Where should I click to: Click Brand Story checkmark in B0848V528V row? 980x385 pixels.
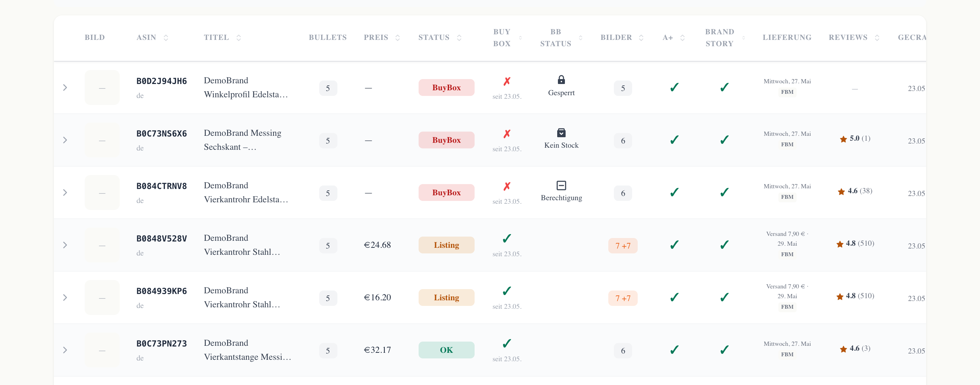click(724, 245)
